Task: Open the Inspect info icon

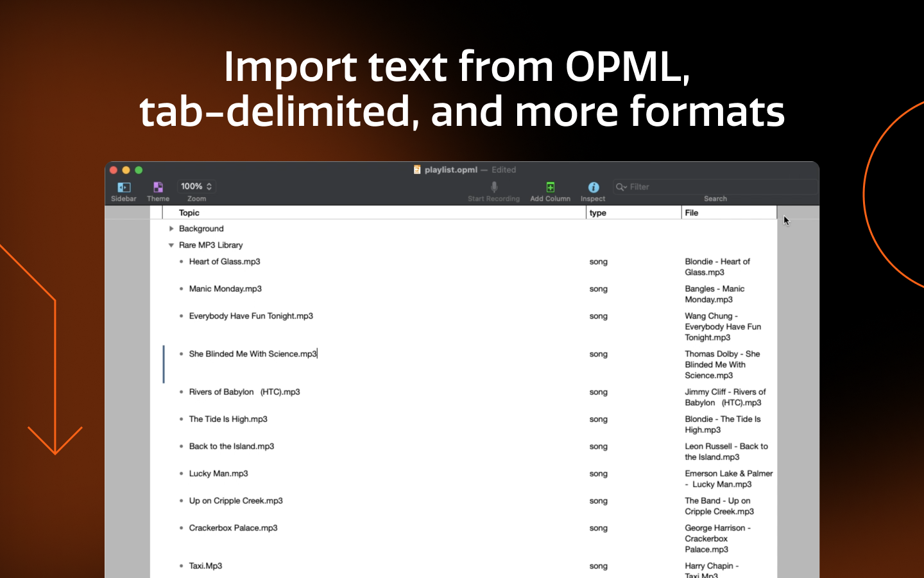Action: 594,187
